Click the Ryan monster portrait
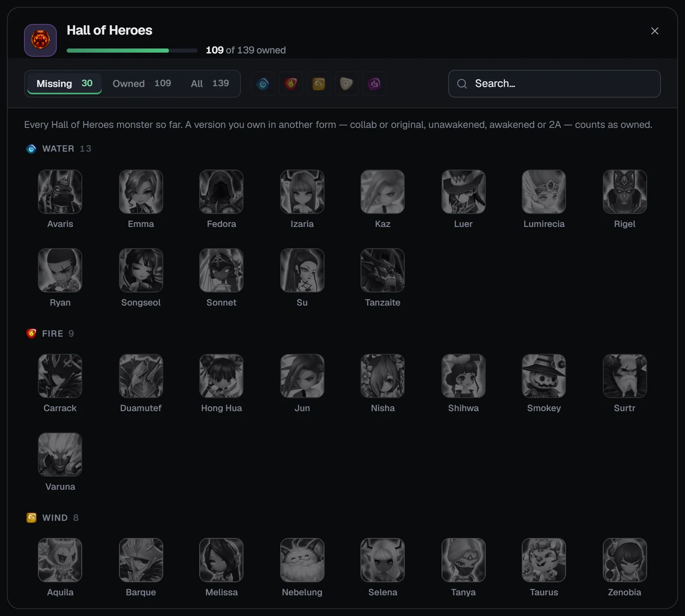The image size is (685, 616). coord(60,271)
